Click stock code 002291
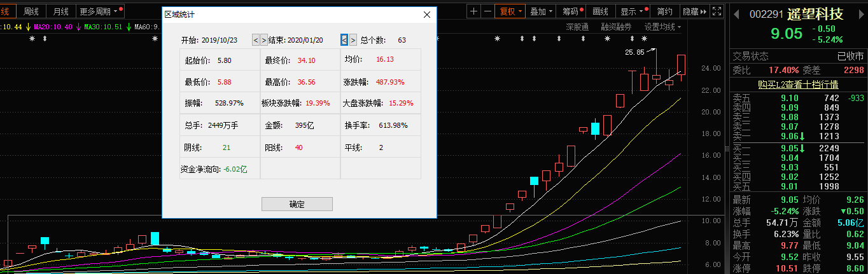868x274 pixels. click(767, 15)
